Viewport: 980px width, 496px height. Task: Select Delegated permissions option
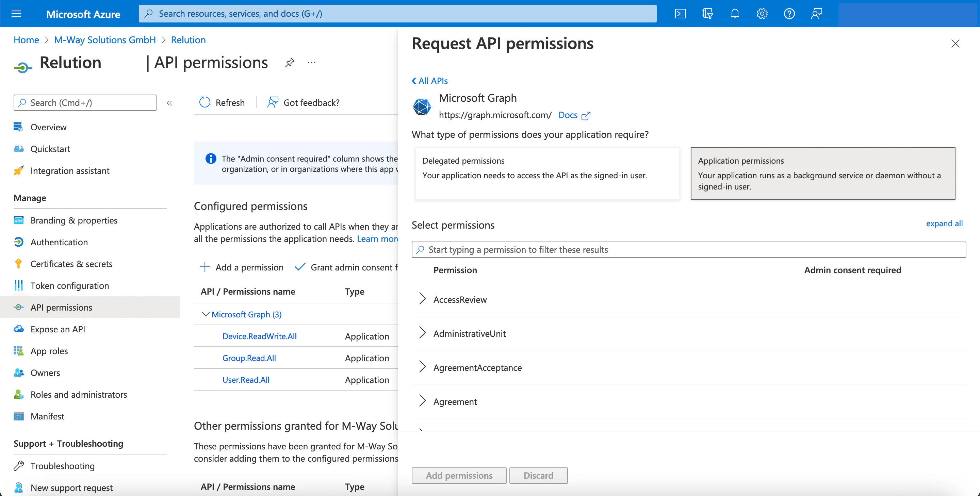547,173
